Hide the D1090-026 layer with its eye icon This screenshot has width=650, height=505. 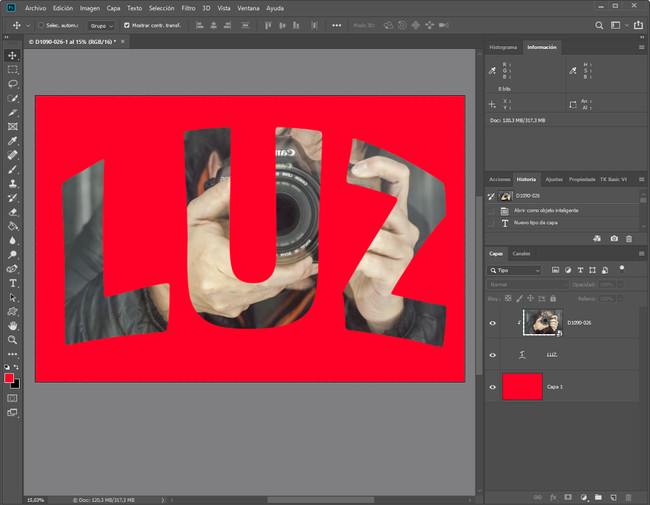(493, 322)
